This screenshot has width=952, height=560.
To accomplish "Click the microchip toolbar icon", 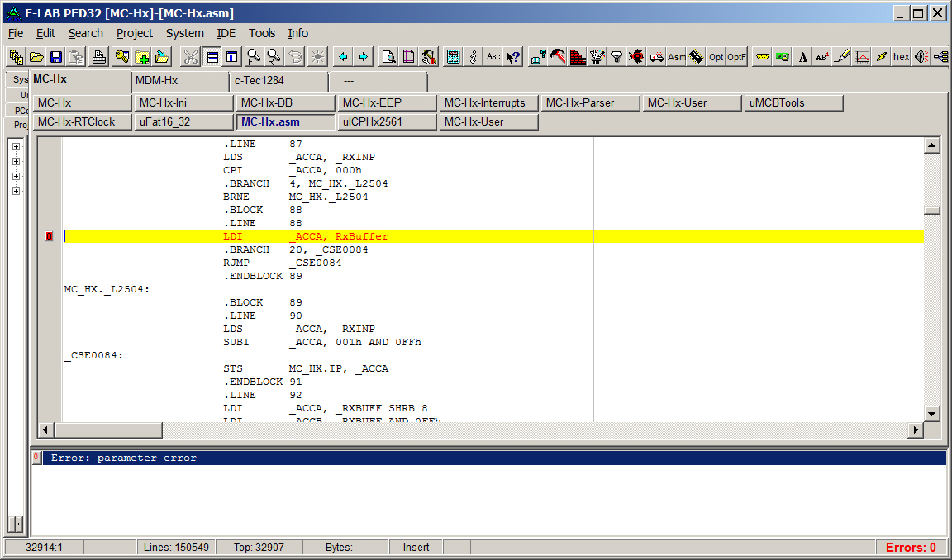I will click(x=697, y=57).
